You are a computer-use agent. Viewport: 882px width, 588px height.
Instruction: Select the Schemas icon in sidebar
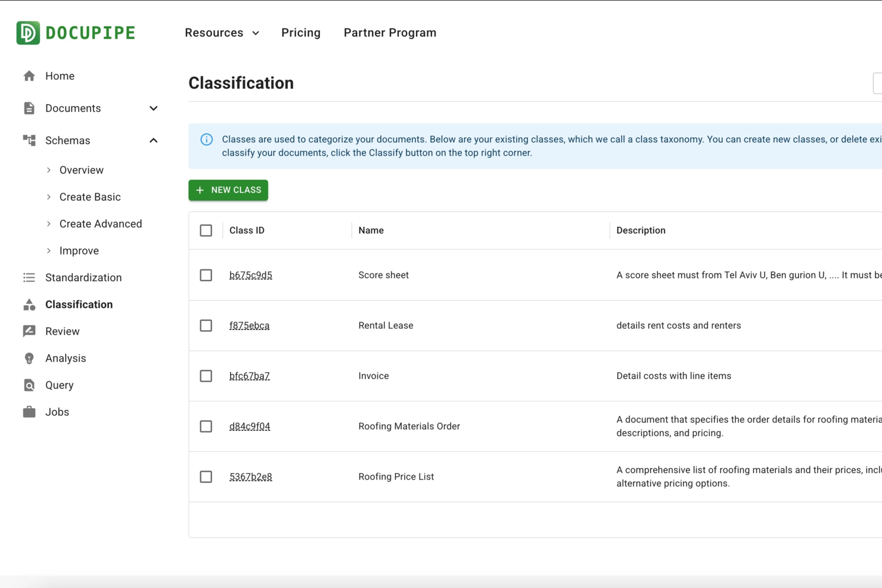[29, 140]
